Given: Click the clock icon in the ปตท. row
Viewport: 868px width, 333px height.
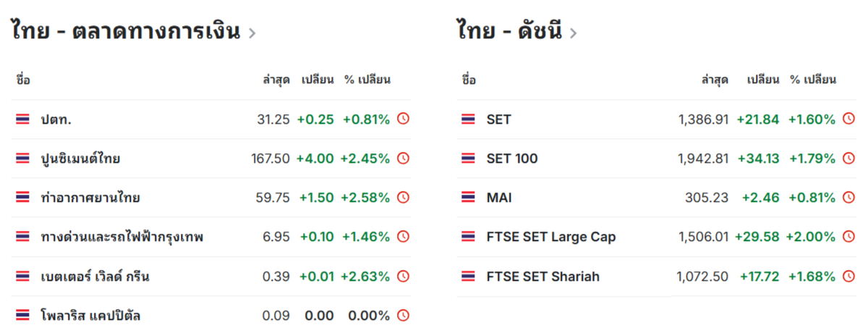Looking at the screenshot, I should pos(404,119).
